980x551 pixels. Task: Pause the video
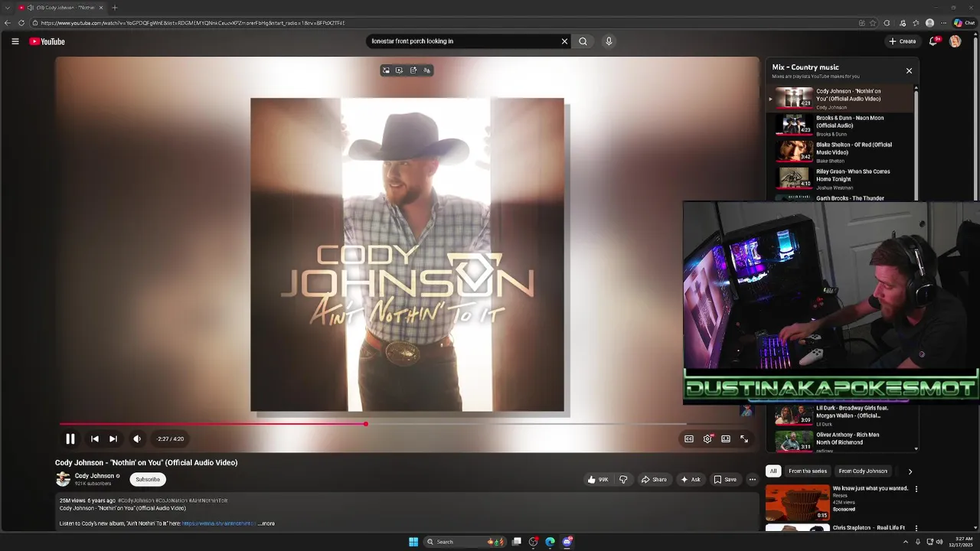70,439
